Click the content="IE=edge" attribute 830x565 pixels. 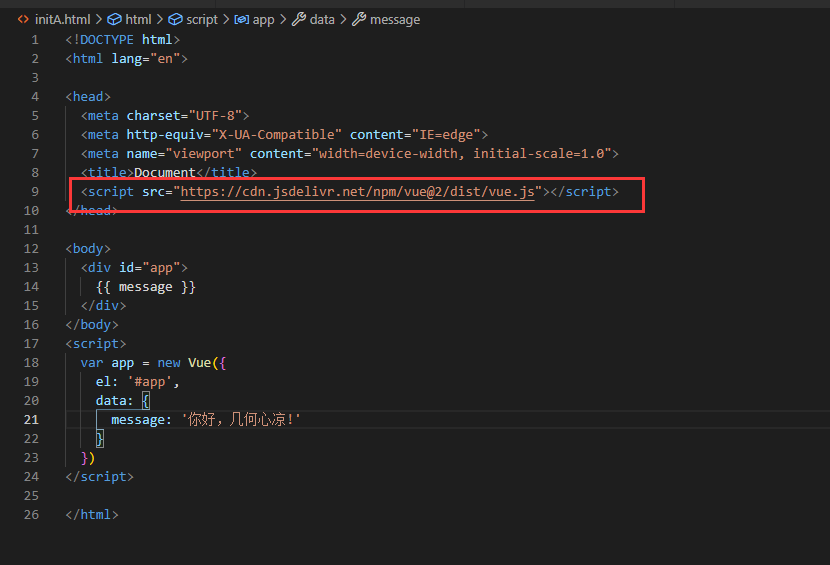tap(415, 134)
